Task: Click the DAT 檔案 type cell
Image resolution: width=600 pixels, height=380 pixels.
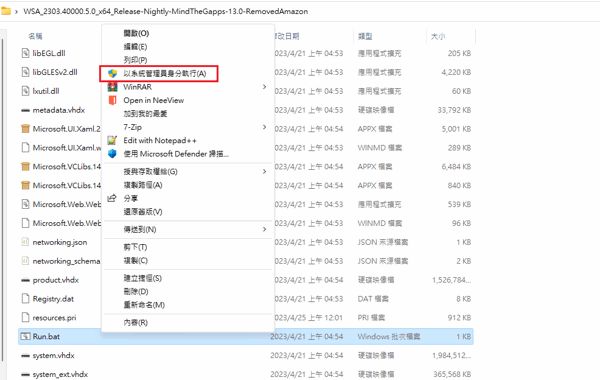Action: [373, 298]
